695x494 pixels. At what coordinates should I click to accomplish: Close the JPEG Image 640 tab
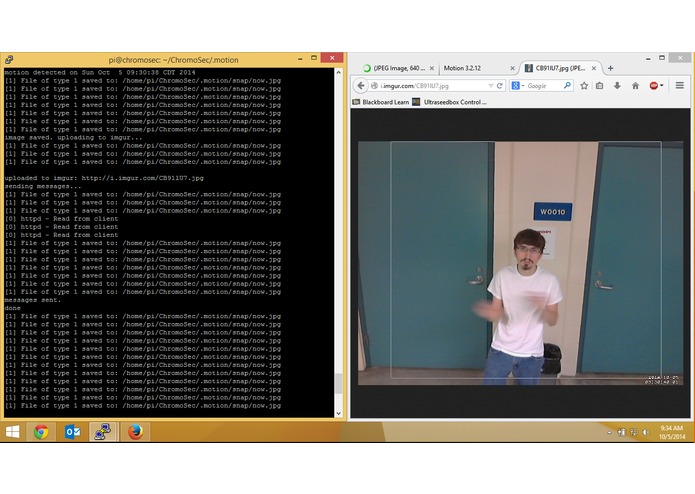pos(432,68)
